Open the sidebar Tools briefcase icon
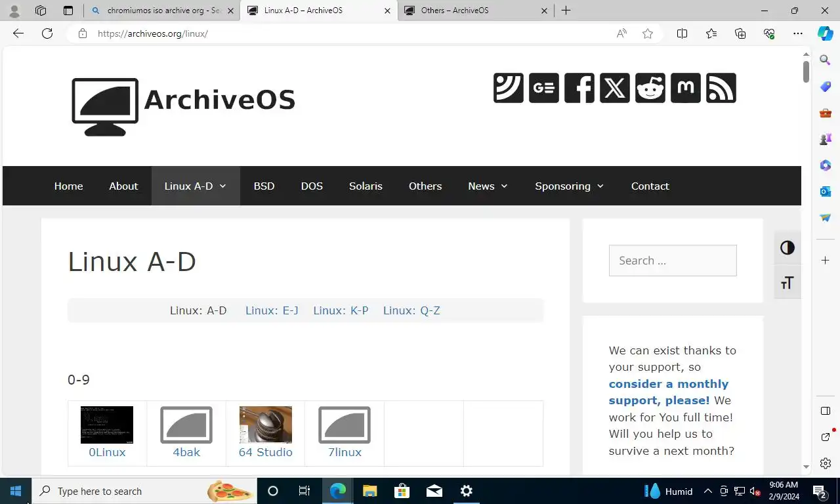Screen dimensions: 840x504 pos(826,113)
